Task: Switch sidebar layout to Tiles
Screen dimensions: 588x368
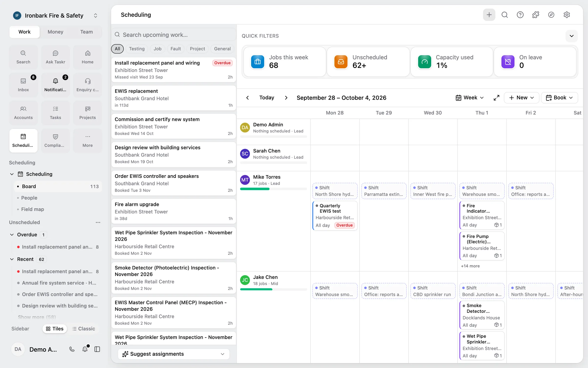Action: tap(55, 329)
